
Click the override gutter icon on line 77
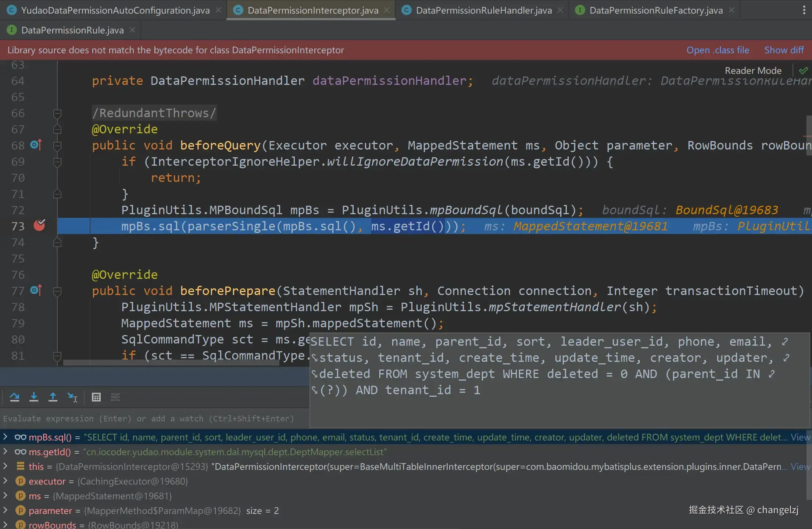click(x=36, y=291)
